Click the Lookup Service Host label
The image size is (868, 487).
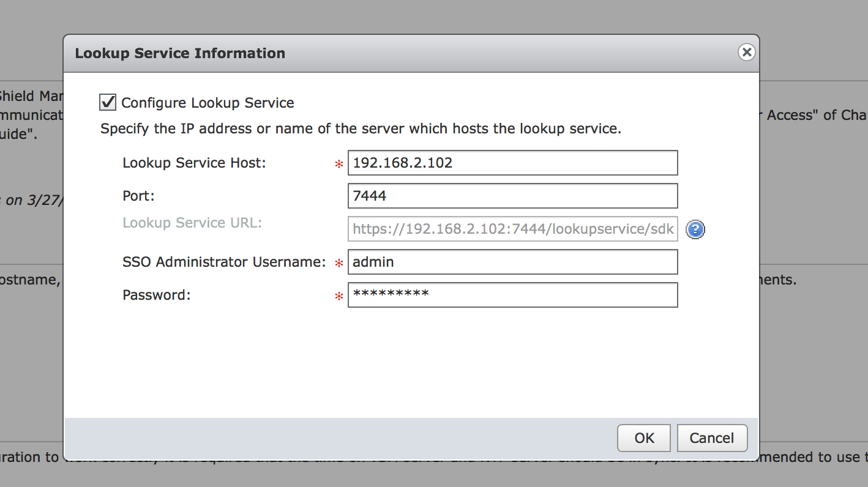pos(194,163)
